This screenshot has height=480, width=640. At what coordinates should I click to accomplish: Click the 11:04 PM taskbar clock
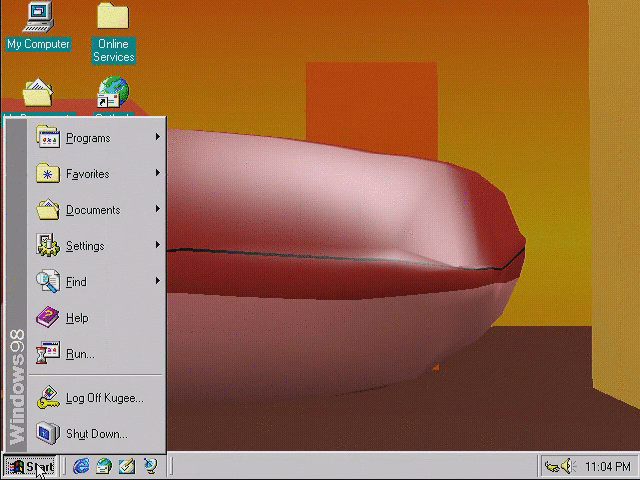608,466
